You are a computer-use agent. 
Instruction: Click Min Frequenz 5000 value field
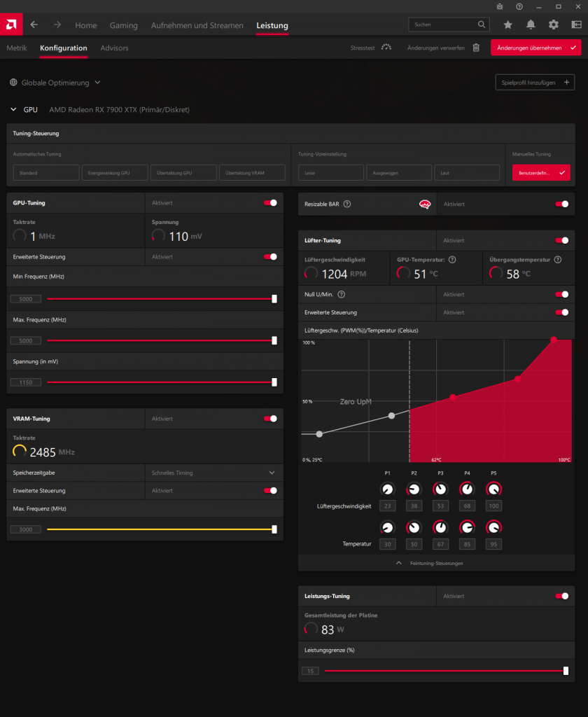pos(26,299)
